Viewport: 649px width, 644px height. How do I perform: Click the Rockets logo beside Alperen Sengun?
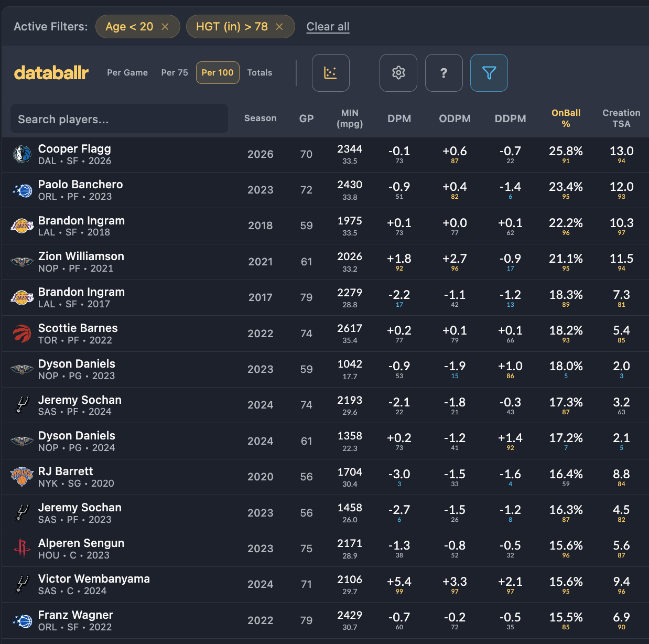(x=22, y=549)
